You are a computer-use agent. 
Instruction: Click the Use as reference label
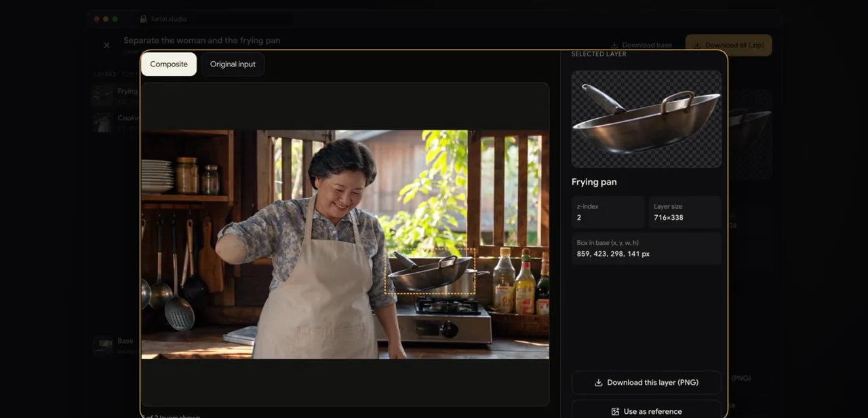pos(653,412)
